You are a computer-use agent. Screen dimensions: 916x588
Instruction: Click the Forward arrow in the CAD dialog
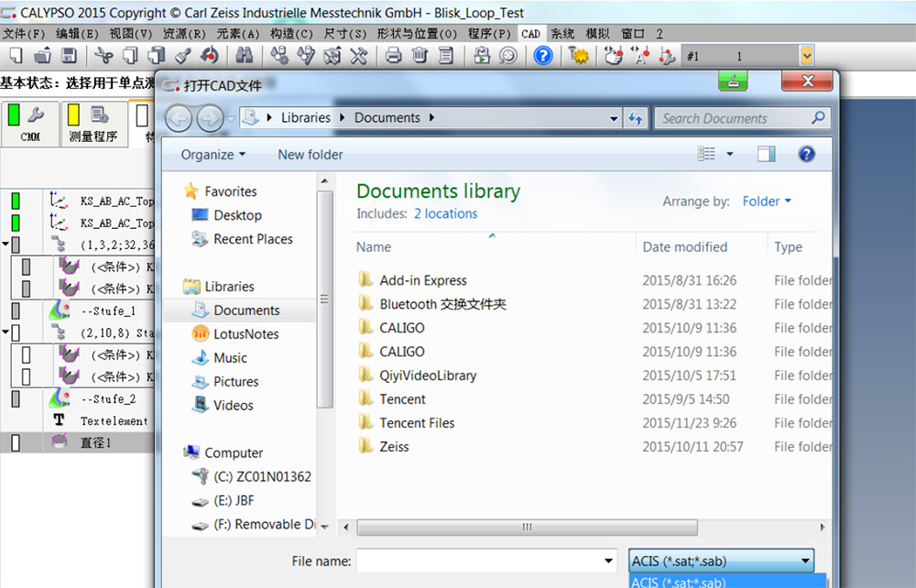[x=210, y=118]
